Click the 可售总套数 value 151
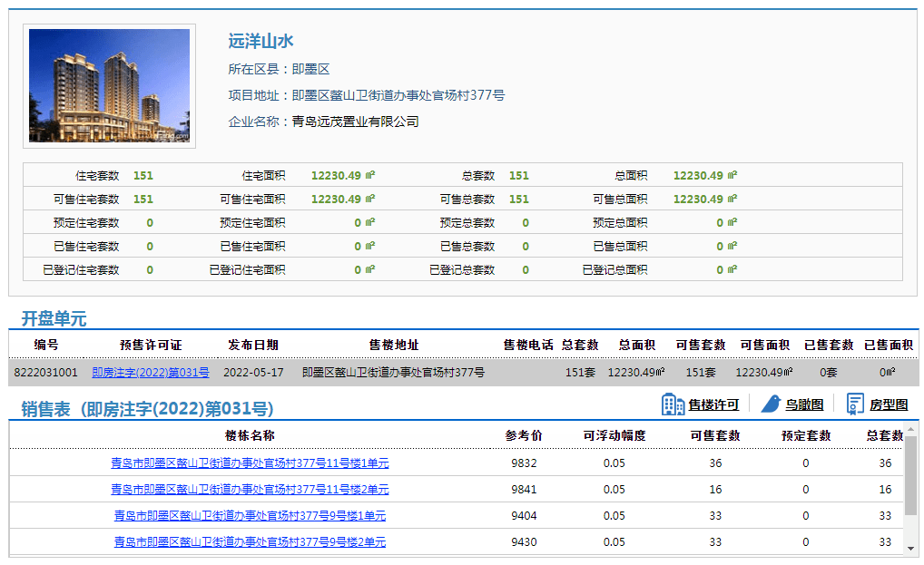 pyautogui.click(x=519, y=199)
